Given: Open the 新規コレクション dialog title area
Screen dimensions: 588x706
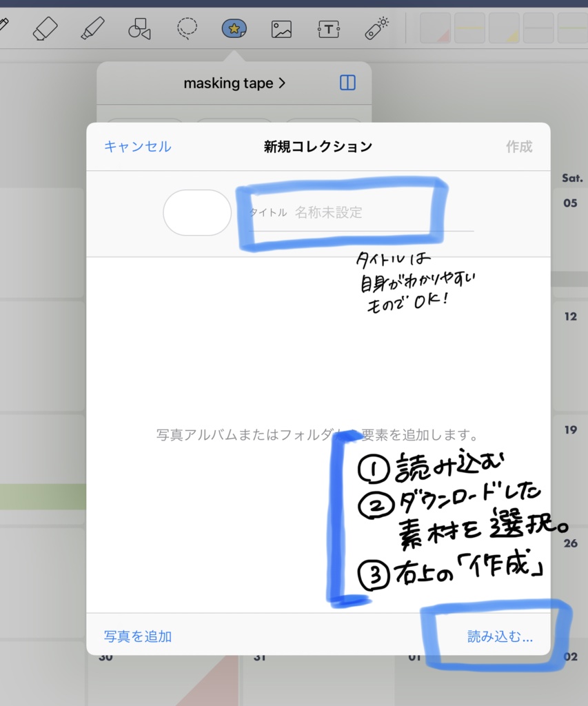Looking at the screenshot, I should [x=316, y=146].
